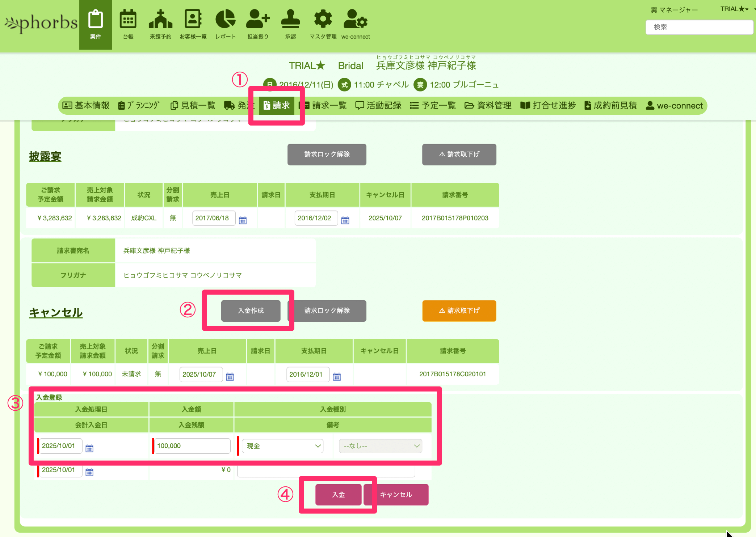The height and width of the screenshot is (537, 756).
Task: Switch to the 資料管理 tab
Action: point(488,106)
